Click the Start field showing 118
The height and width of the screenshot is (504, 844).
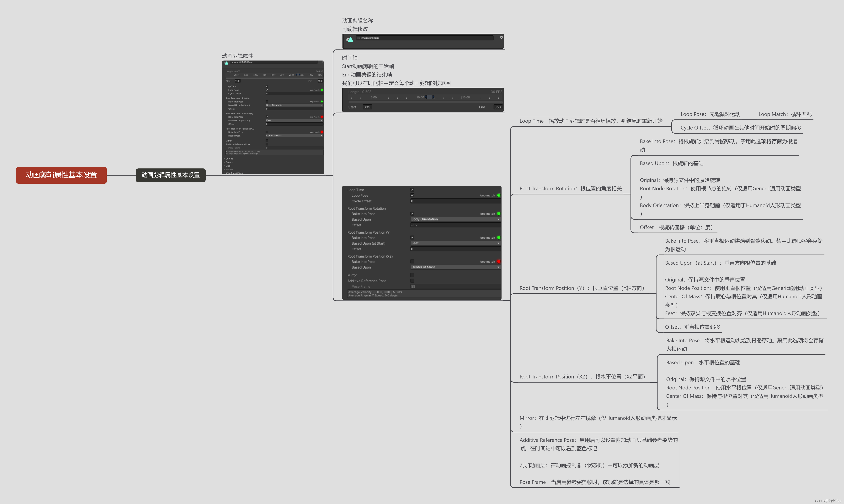click(x=237, y=81)
